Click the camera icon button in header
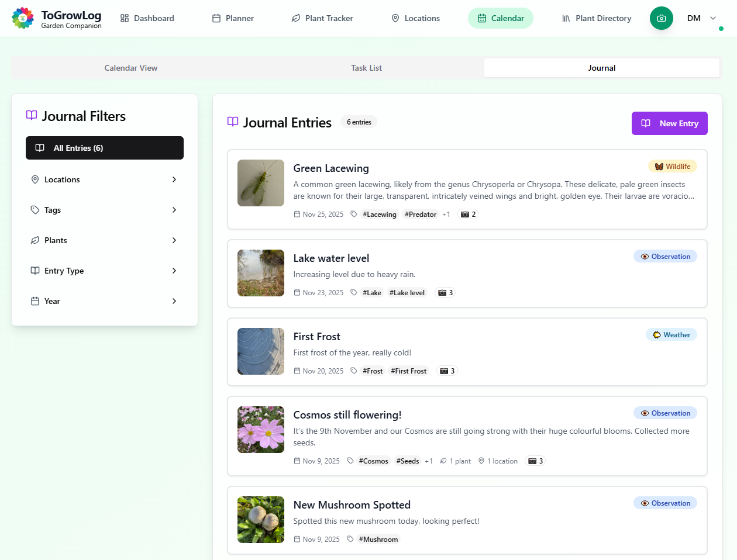Screen dimensions: 737x560 pyautogui.click(x=661, y=18)
